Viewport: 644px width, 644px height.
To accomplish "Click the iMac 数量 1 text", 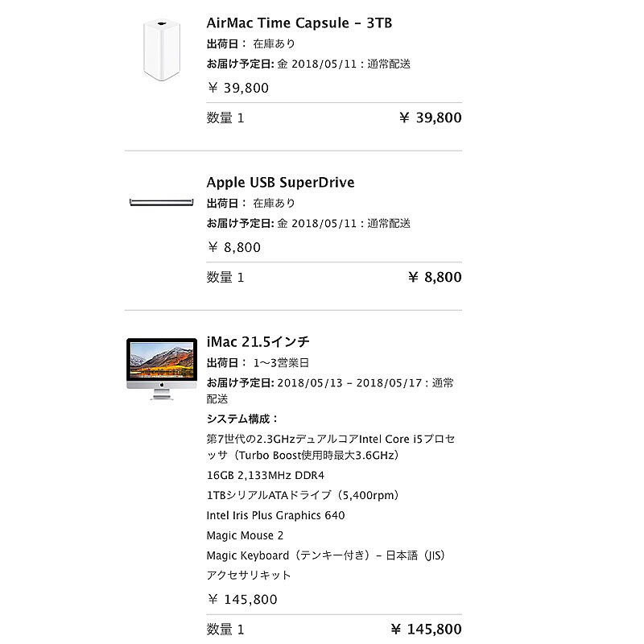I will [x=225, y=630].
